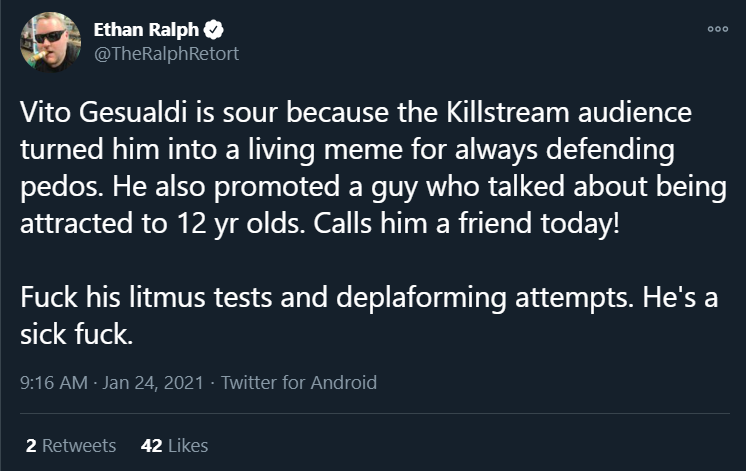Click the "living meme" phrase
The width and height of the screenshot is (746, 471).
point(325,150)
